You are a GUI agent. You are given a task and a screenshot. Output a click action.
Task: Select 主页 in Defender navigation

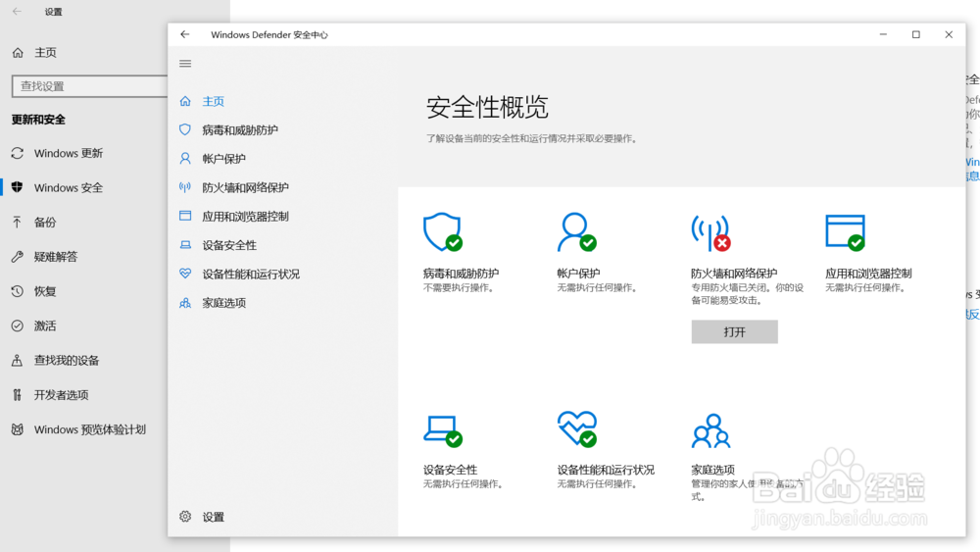[213, 101]
